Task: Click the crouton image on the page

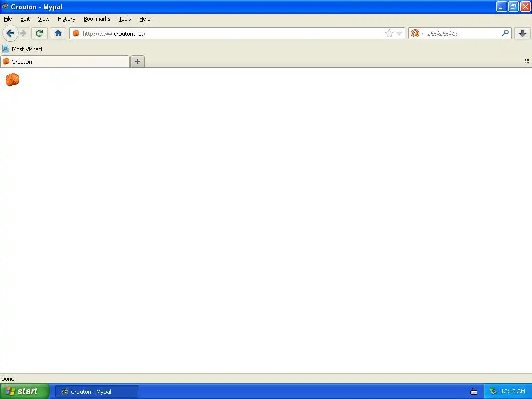Action: 12,79
